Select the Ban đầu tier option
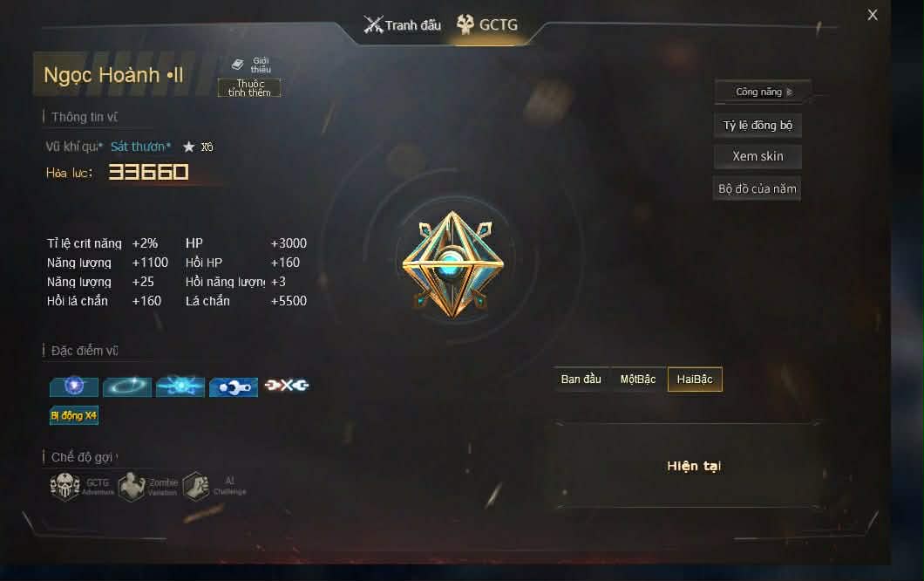Image resolution: width=924 pixels, height=581 pixels. (x=581, y=379)
